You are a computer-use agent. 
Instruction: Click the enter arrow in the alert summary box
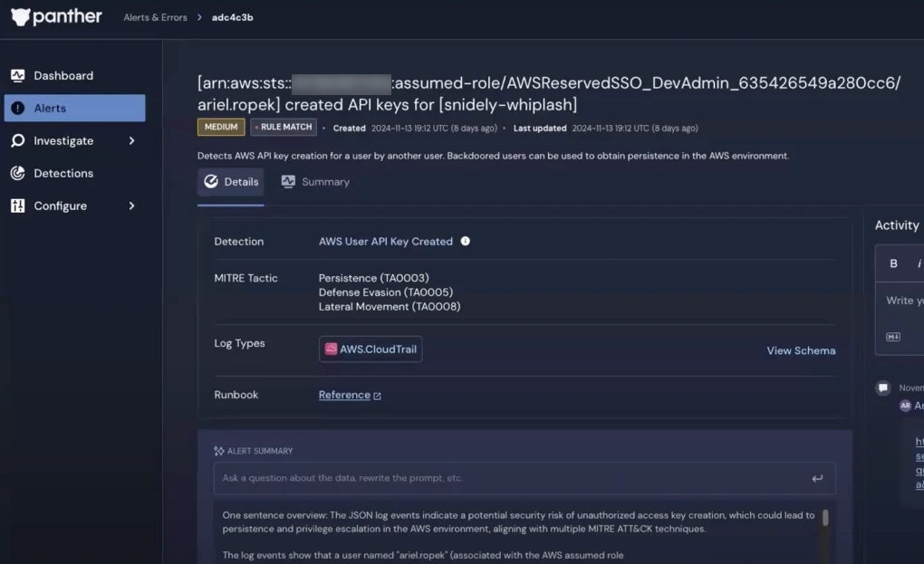817,478
